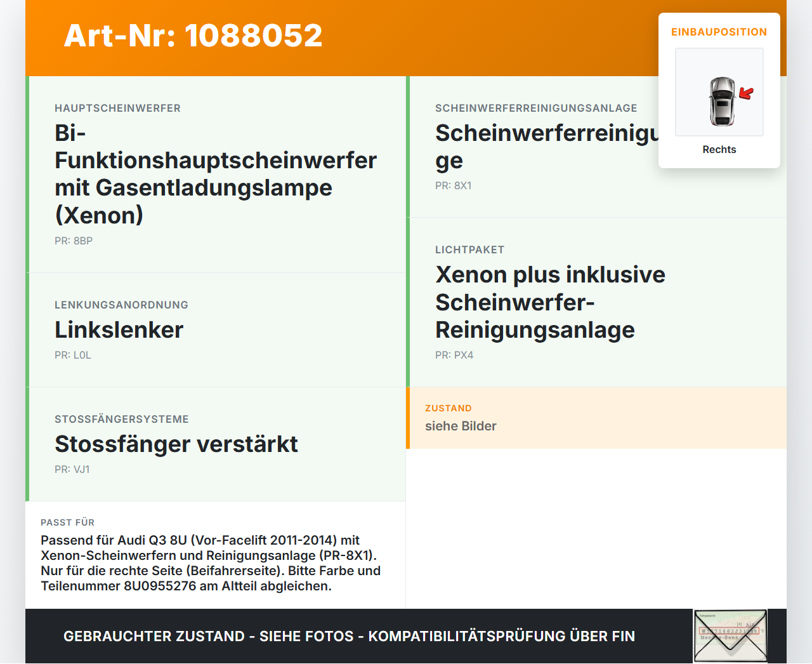
Task: Click the "Bi-Funktionshauptscheinwerfer mit Gasentladungslampe (Xenon)" title
Action: (x=216, y=174)
